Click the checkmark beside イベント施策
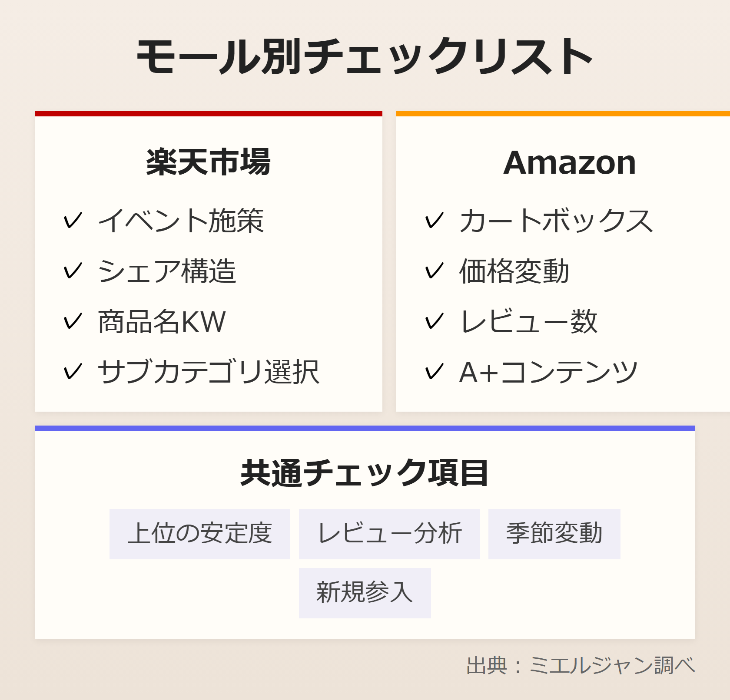Image resolution: width=730 pixels, height=700 pixels. (72, 221)
